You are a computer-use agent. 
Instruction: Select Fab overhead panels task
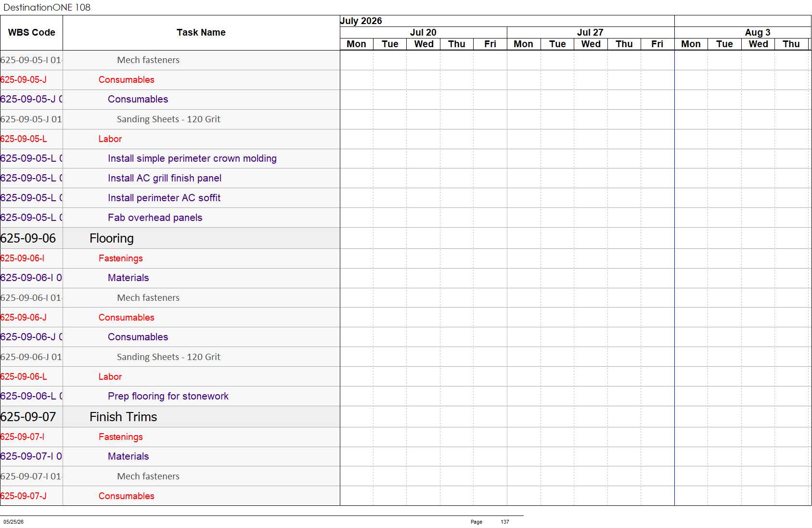click(x=155, y=218)
